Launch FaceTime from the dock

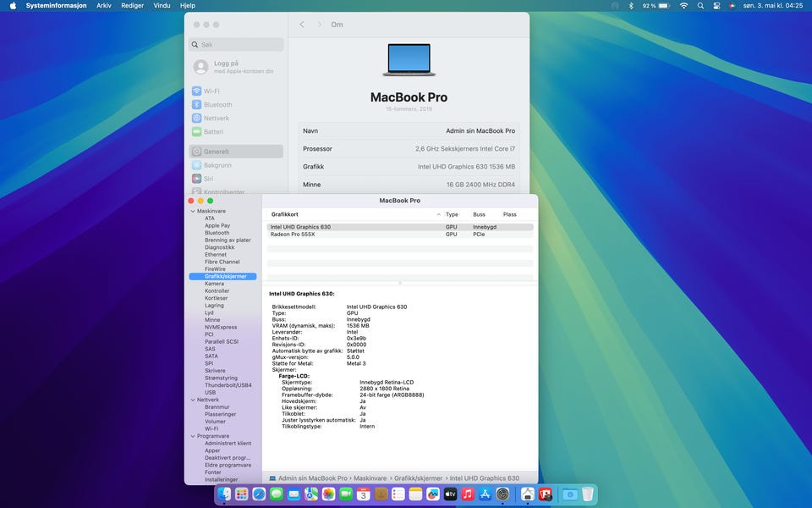pyautogui.click(x=346, y=494)
